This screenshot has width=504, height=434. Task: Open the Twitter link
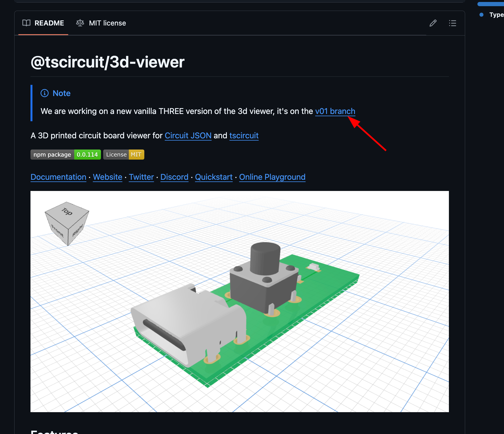pyautogui.click(x=142, y=177)
